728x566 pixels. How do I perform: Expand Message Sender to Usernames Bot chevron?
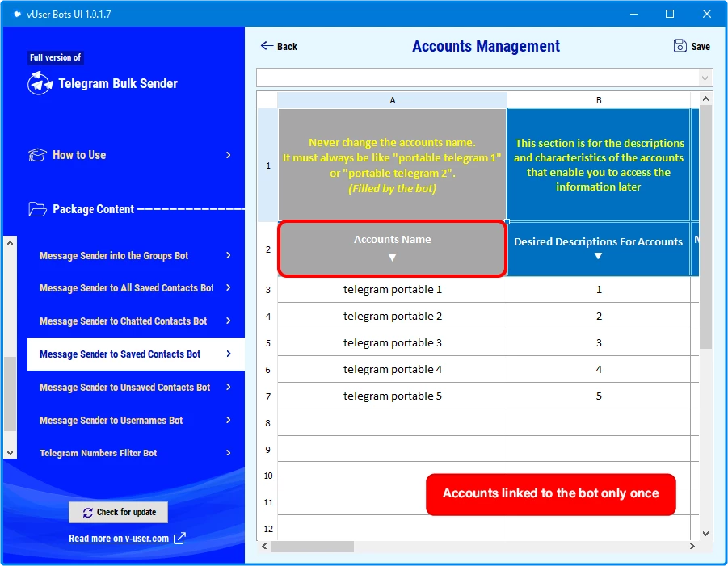pos(229,420)
